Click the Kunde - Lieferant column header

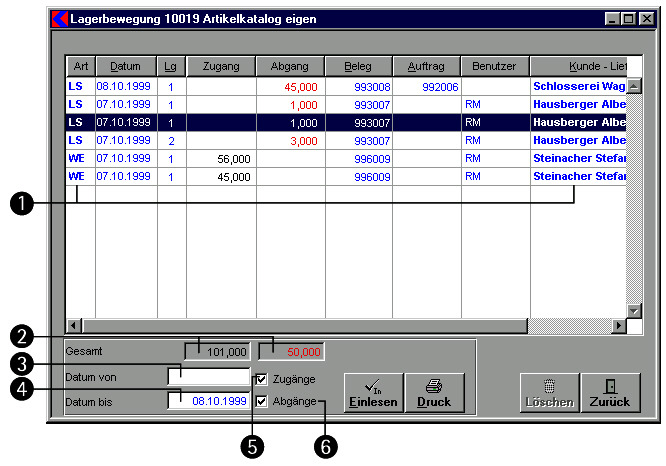(579, 66)
